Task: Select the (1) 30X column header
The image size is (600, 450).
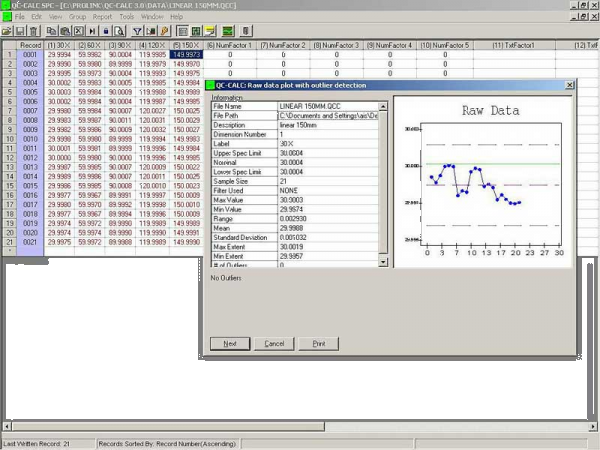Action: coord(59,46)
